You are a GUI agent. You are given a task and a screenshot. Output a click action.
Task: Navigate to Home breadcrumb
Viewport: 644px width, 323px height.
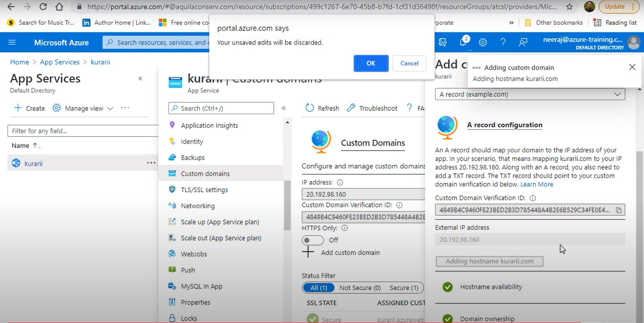(x=19, y=62)
